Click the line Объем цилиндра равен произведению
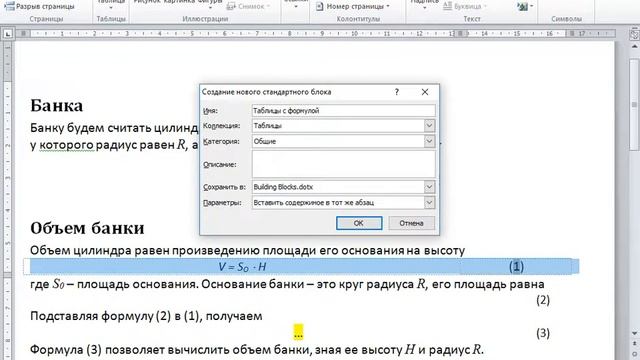 pyautogui.click(x=247, y=250)
